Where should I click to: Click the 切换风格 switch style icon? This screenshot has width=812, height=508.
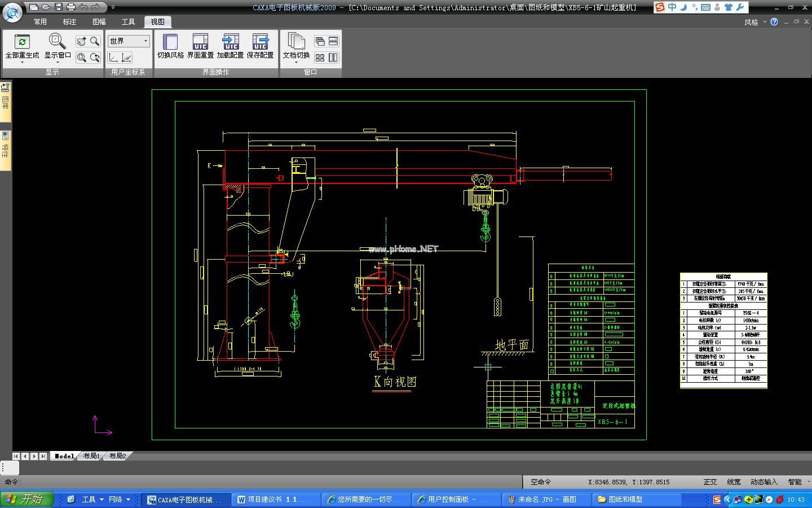click(x=170, y=42)
